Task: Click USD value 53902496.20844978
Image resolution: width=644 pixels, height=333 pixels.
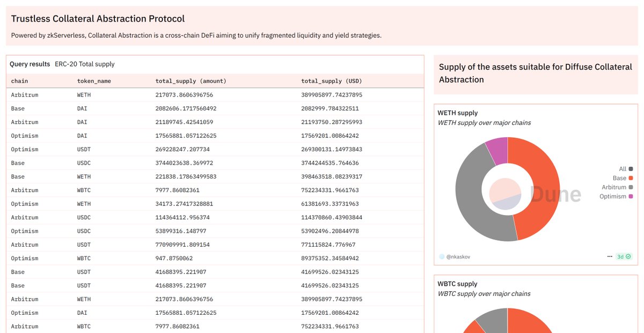Action: (330, 232)
